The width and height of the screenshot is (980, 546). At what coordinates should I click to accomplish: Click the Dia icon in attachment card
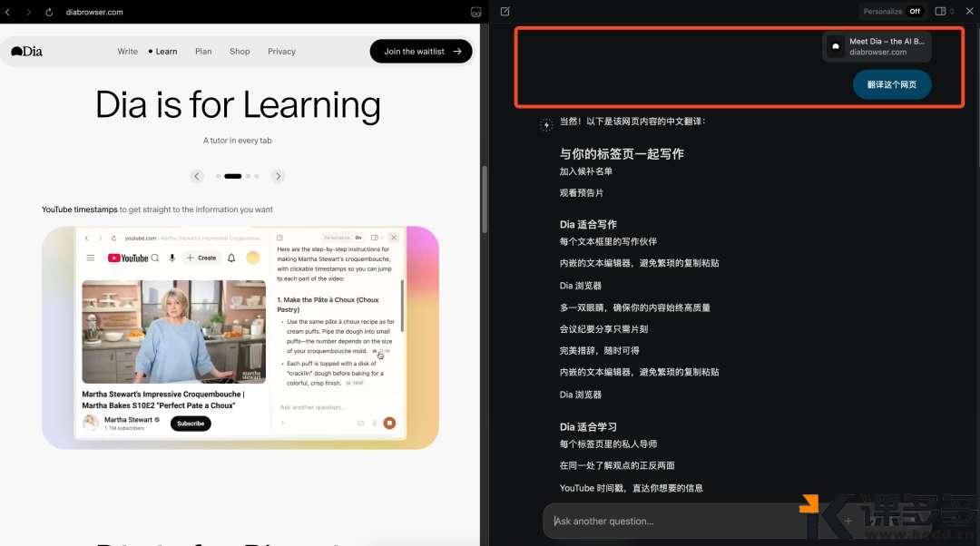click(x=836, y=46)
